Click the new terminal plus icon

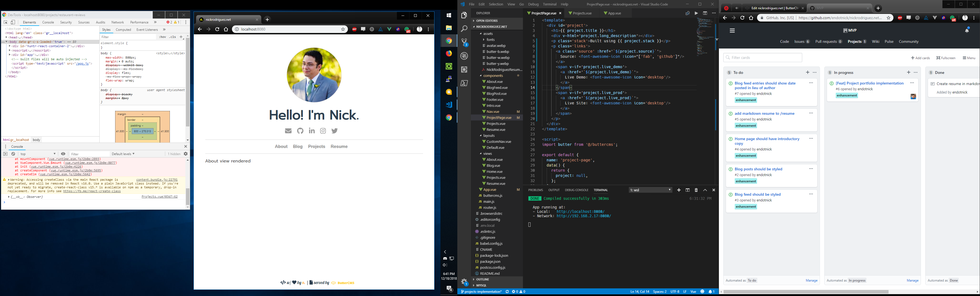[679, 190]
